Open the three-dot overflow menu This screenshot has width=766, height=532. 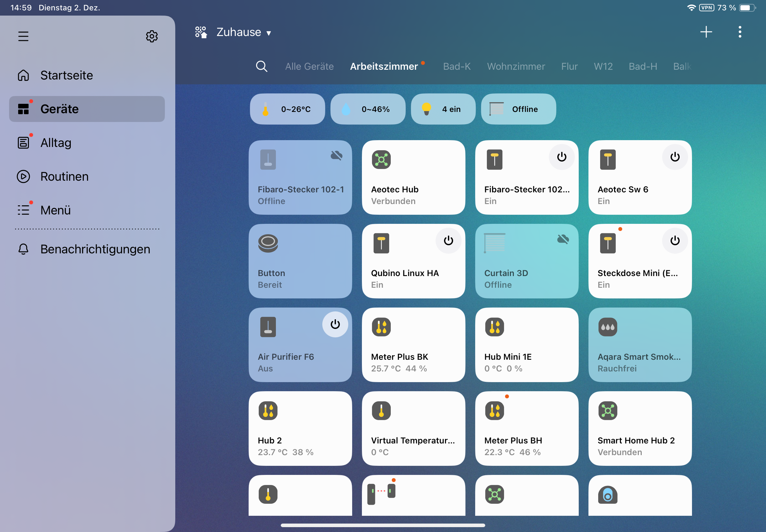click(740, 32)
